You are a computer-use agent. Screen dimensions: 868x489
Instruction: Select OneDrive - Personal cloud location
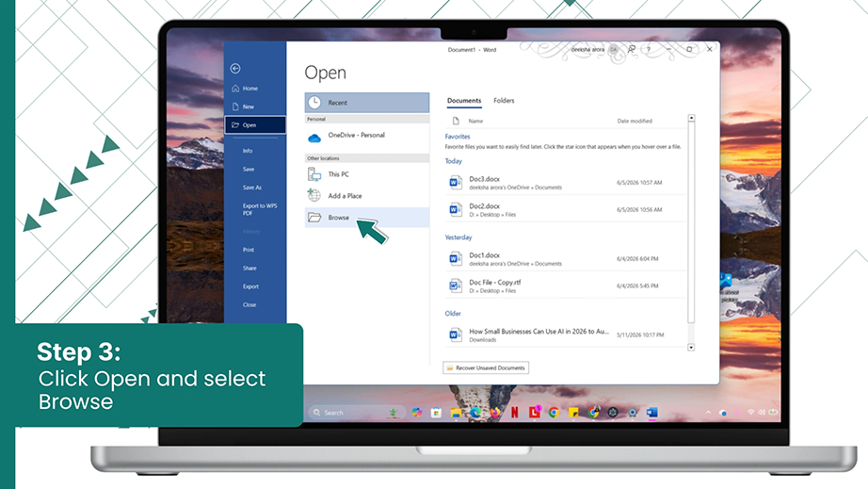[x=366, y=135]
